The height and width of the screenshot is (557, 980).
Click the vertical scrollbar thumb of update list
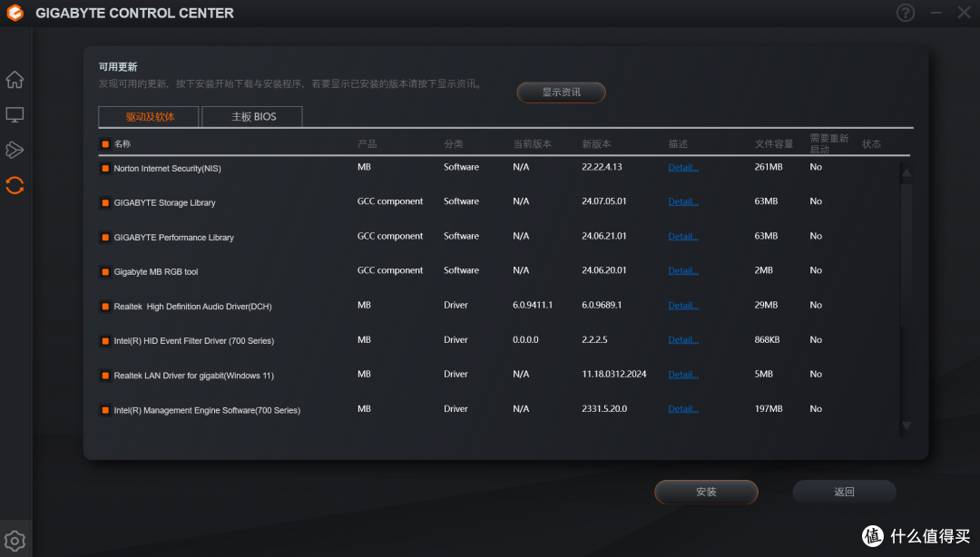click(x=906, y=254)
